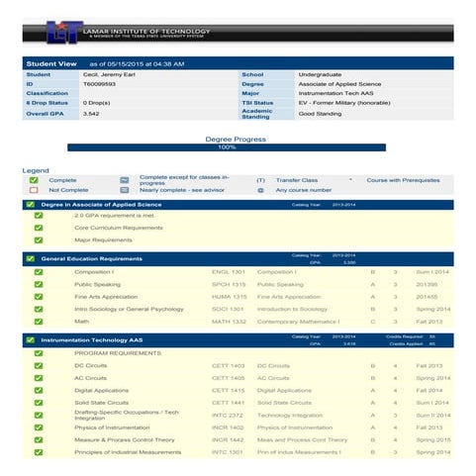Screen dimensions: 476x476
Task: Click checkmark beside DC Circuits requirement
Action: click(x=39, y=365)
